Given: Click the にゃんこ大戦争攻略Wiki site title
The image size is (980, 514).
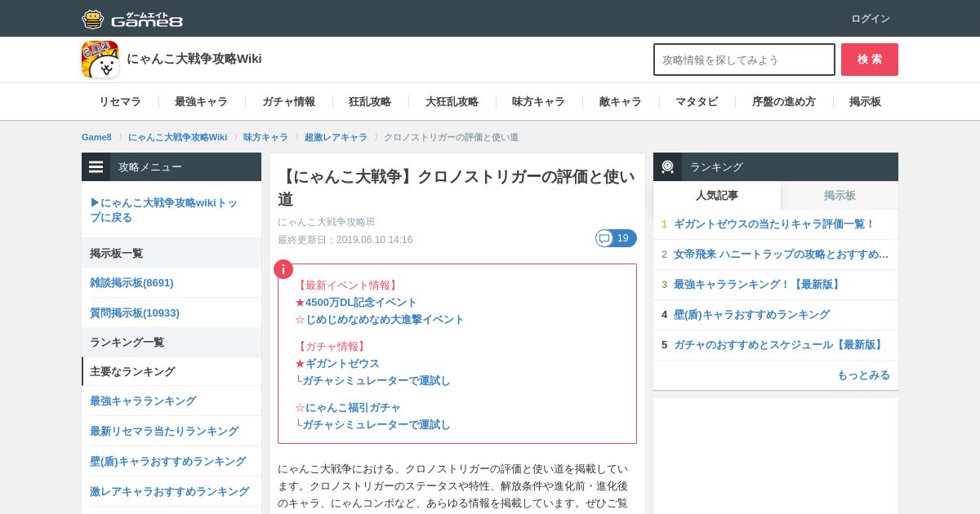Looking at the screenshot, I should [x=194, y=59].
